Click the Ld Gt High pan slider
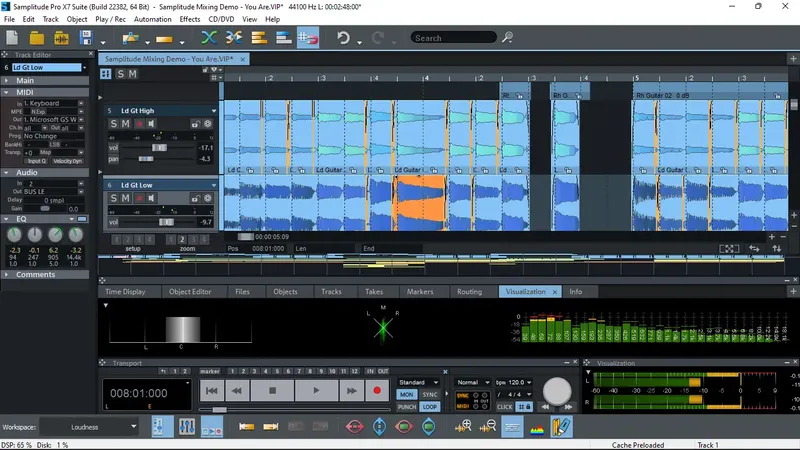Screen dimensions: 800x450 coord(146,159)
